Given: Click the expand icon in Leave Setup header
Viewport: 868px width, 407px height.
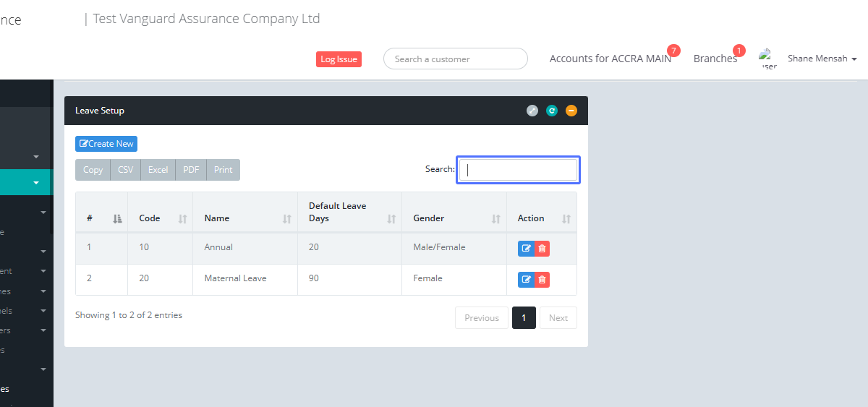Looking at the screenshot, I should [532, 111].
